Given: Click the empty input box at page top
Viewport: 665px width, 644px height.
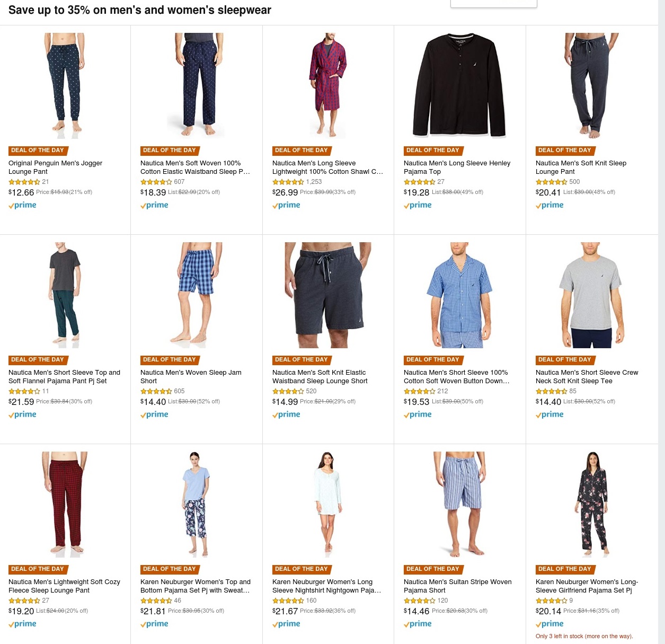Looking at the screenshot, I should tap(493, 4).
